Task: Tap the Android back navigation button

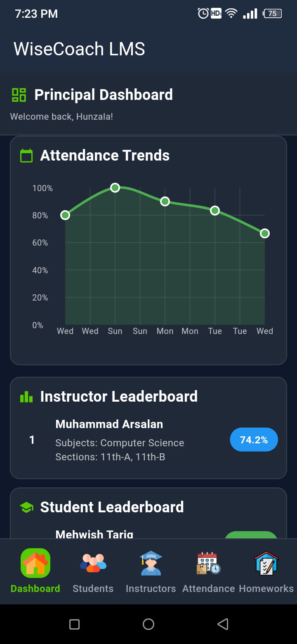Action: (223, 624)
